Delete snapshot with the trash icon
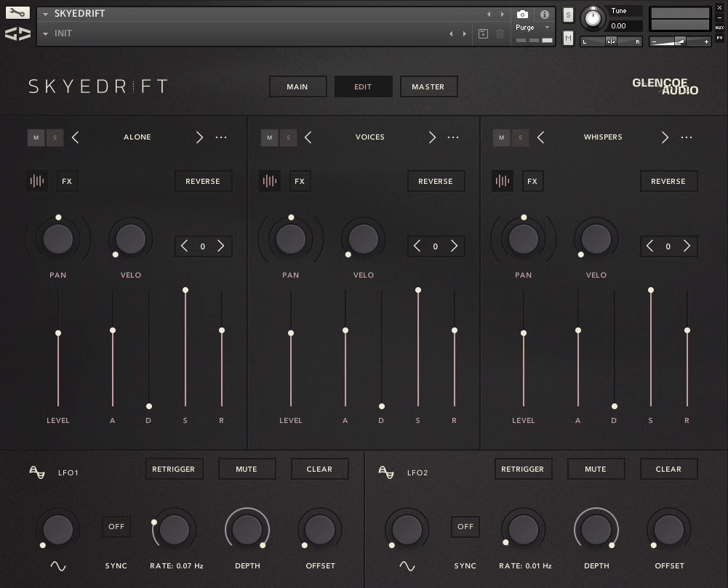Screen dimensions: 728x588 (500, 33)
